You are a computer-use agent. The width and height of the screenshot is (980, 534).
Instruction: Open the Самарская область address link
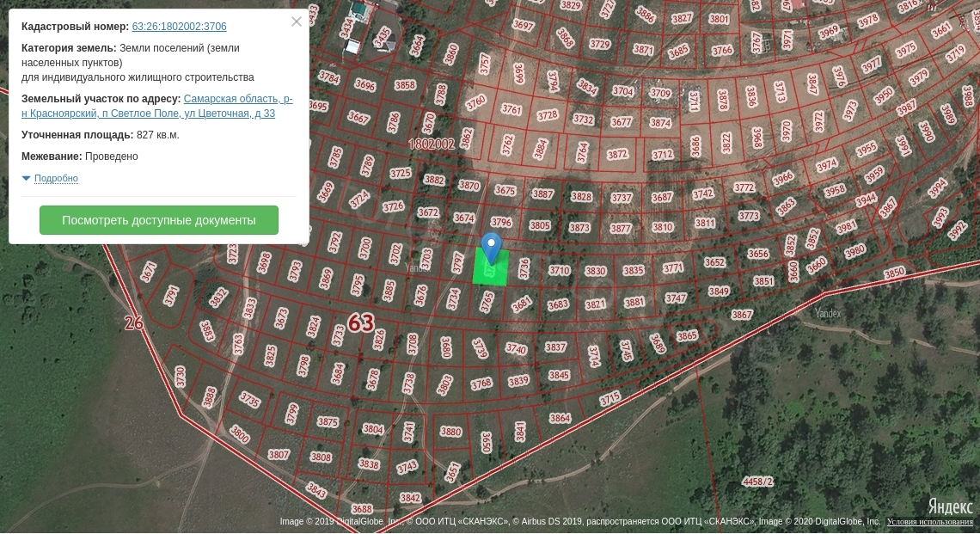pyautogui.click(x=237, y=99)
